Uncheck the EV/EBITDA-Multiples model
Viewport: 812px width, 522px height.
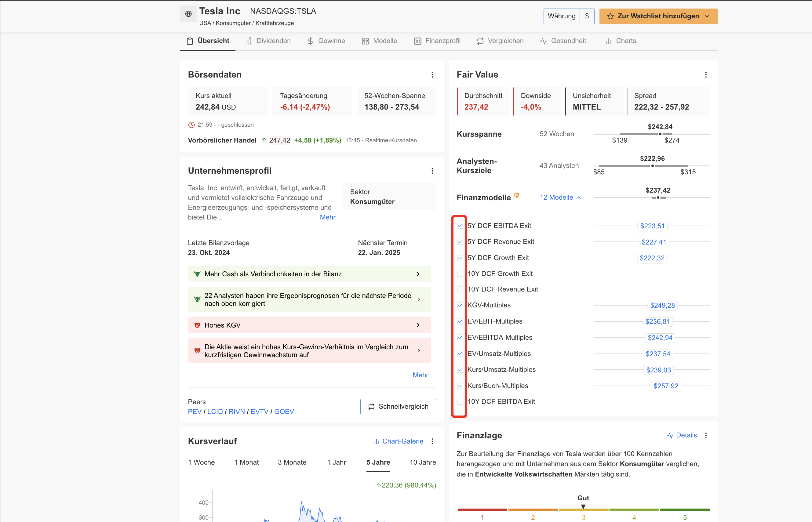coord(460,337)
